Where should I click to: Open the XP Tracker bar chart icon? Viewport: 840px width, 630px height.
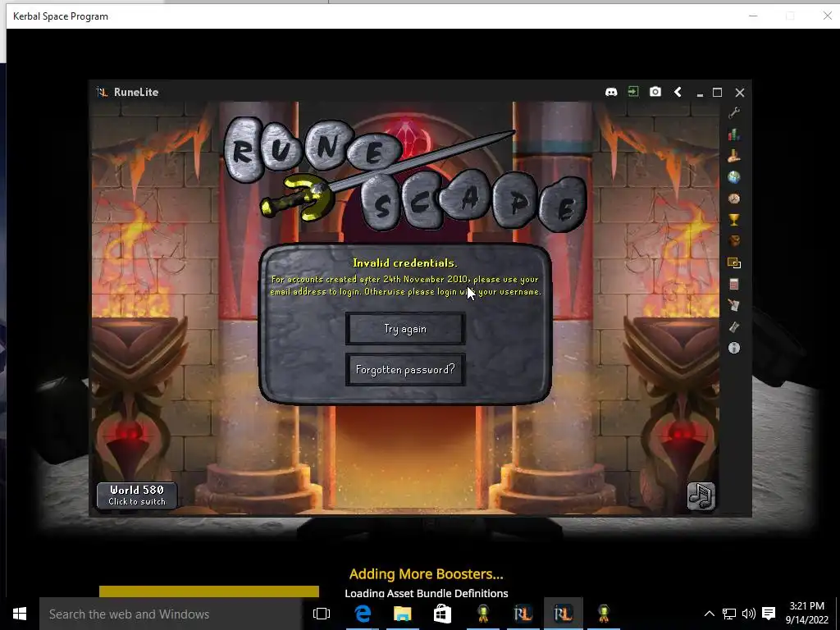point(734,134)
